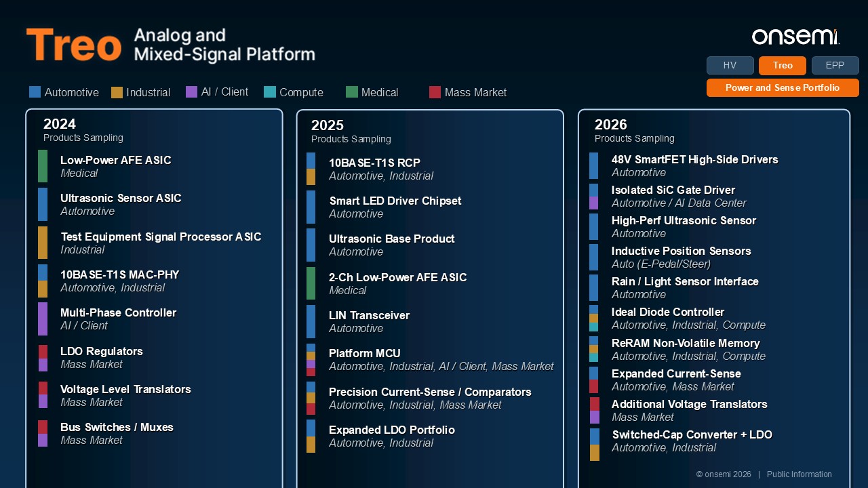
Task: Click the red Mass Market legend swatch
Action: [x=435, y=92]
